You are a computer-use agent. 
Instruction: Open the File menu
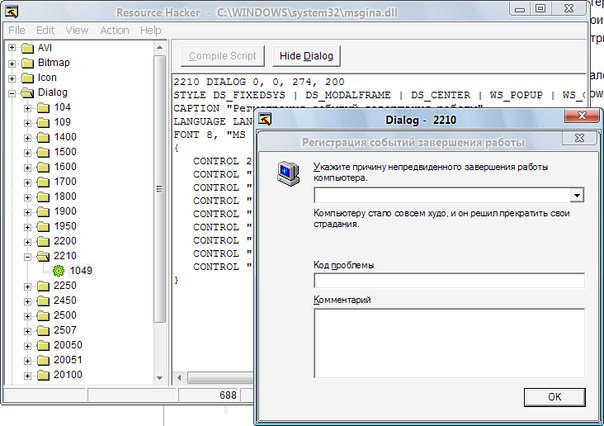click(16, 30)
